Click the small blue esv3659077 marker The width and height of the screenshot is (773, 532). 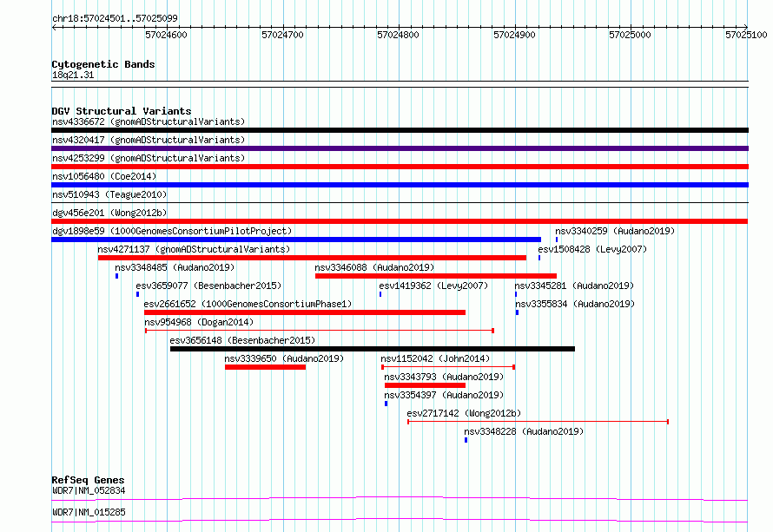click(x=137, y=294)
